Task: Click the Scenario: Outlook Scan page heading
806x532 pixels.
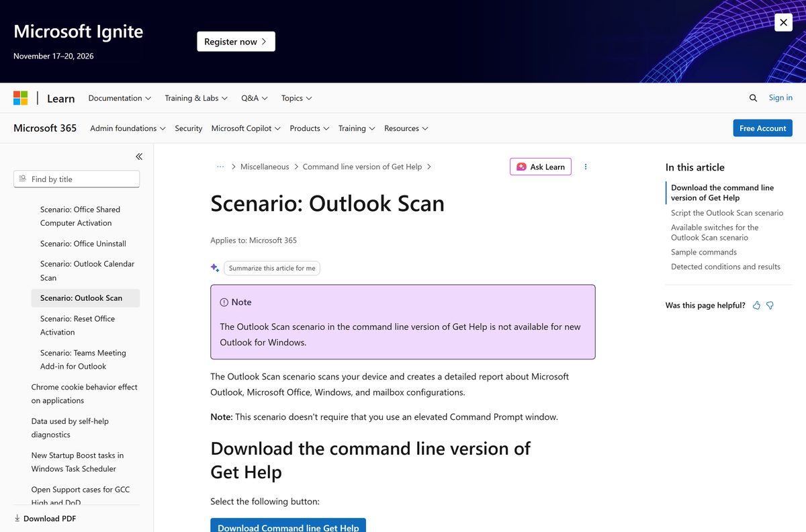Action: click(x=327, y=204)
